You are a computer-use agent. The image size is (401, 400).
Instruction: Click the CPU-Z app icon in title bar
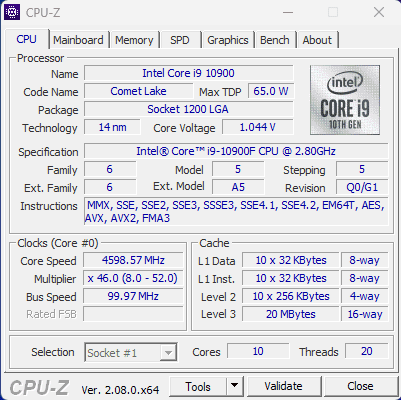tap(12, 12)
